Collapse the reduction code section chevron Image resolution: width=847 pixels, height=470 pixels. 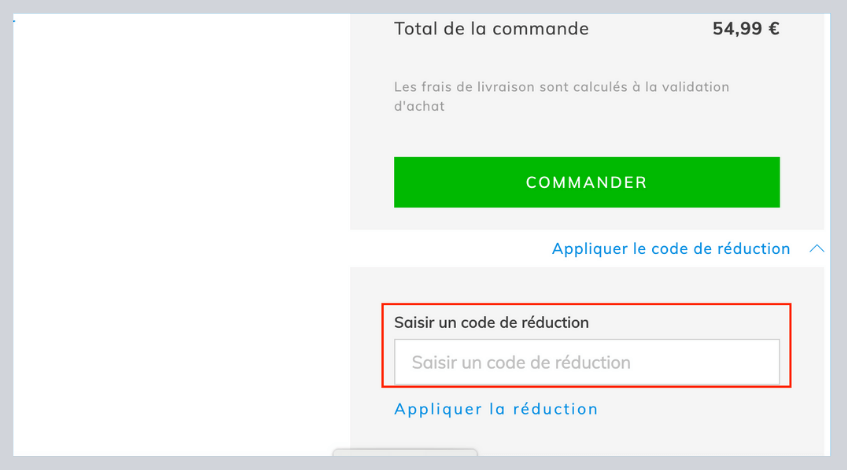pyautogui.click(x=816, y=248)
